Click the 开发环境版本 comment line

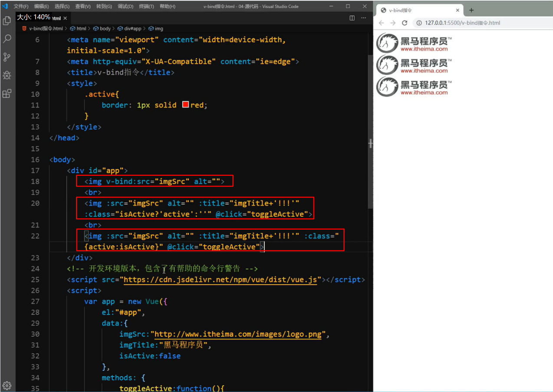(x=162, y=269)
